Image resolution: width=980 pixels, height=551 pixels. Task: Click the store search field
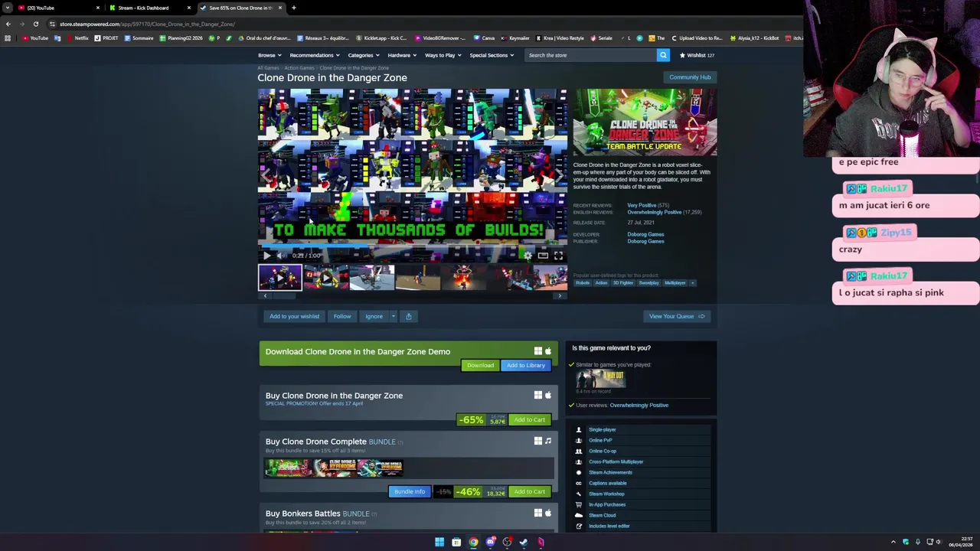[590, 55]
